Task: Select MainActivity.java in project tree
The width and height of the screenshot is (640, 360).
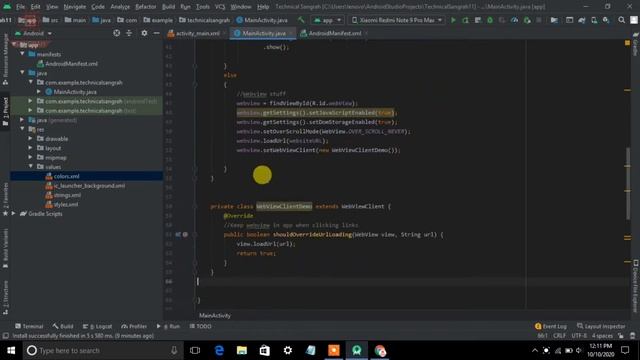Action: tap(75, 92)
